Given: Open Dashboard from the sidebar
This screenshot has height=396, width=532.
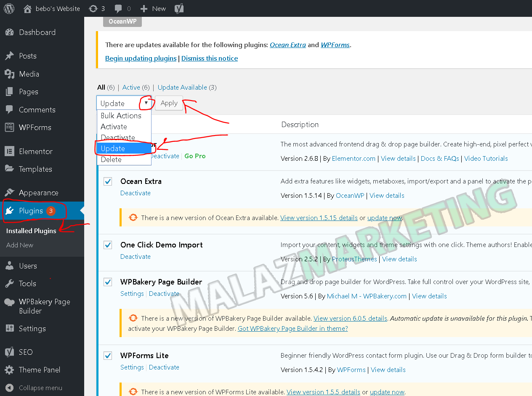Looking at the screenshot, I should (x=37, y=32).
